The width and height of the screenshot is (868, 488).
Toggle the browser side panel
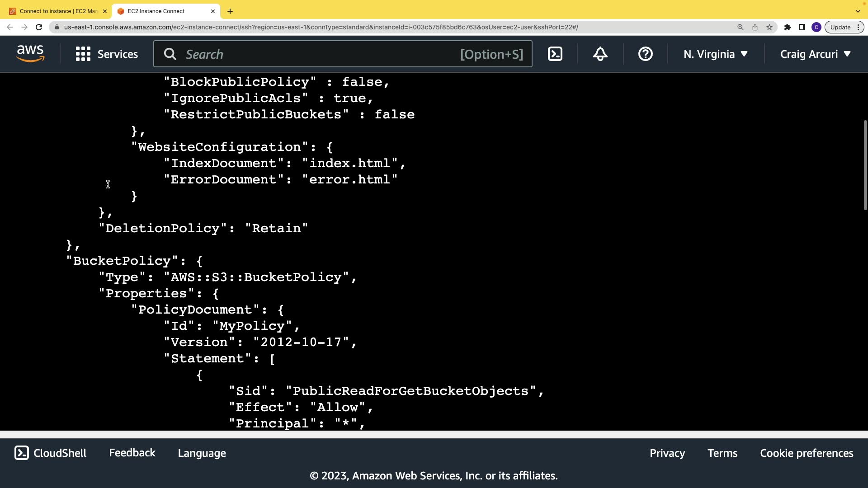802,27
